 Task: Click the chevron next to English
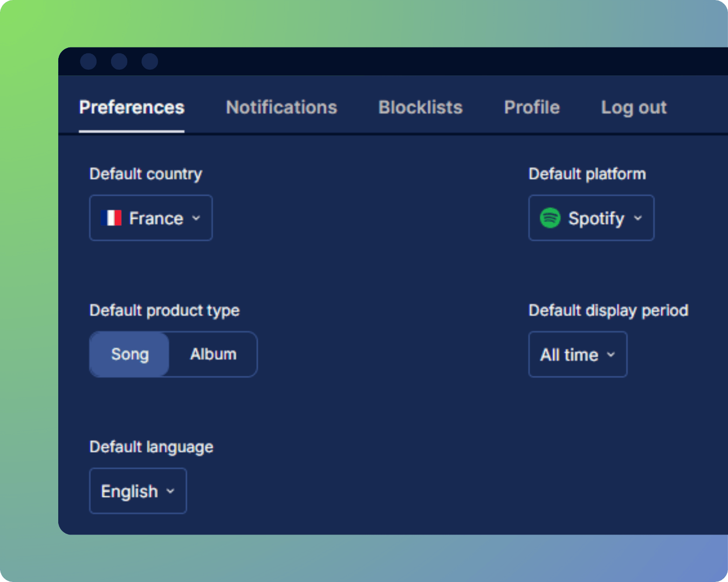(170, 491)
